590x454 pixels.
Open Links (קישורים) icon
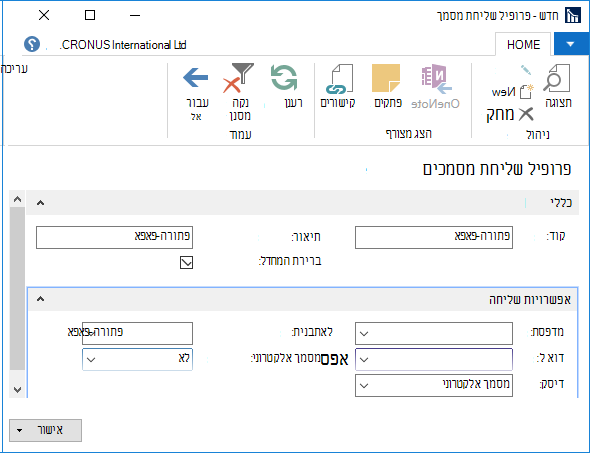pos(339,79)
